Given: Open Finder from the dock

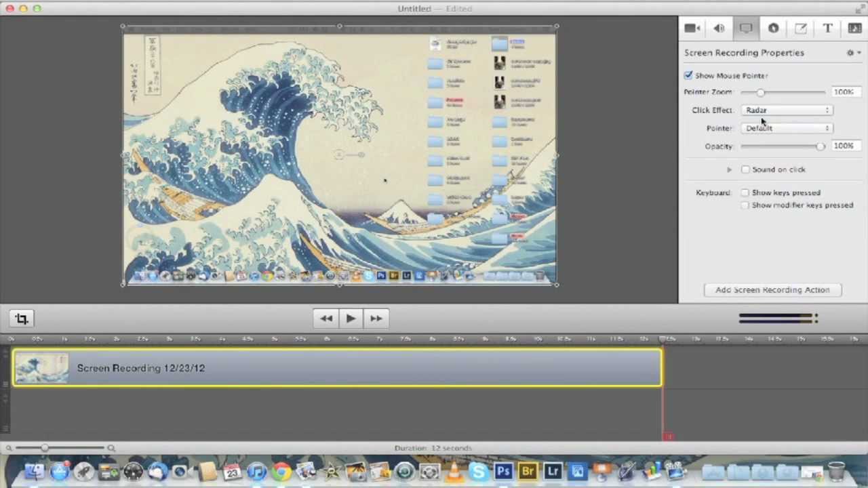Looking at the screenshot, I should pos(35,471).
